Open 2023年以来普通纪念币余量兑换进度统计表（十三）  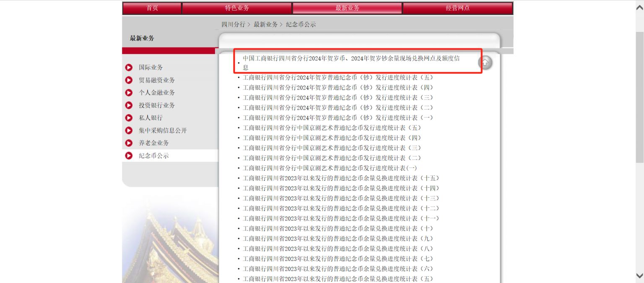(x=341, y=198)
